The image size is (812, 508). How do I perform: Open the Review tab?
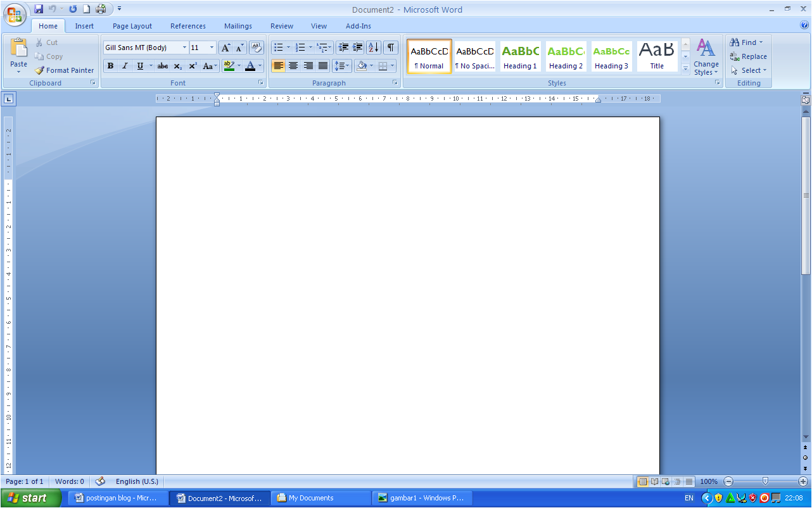pos(282,26)
